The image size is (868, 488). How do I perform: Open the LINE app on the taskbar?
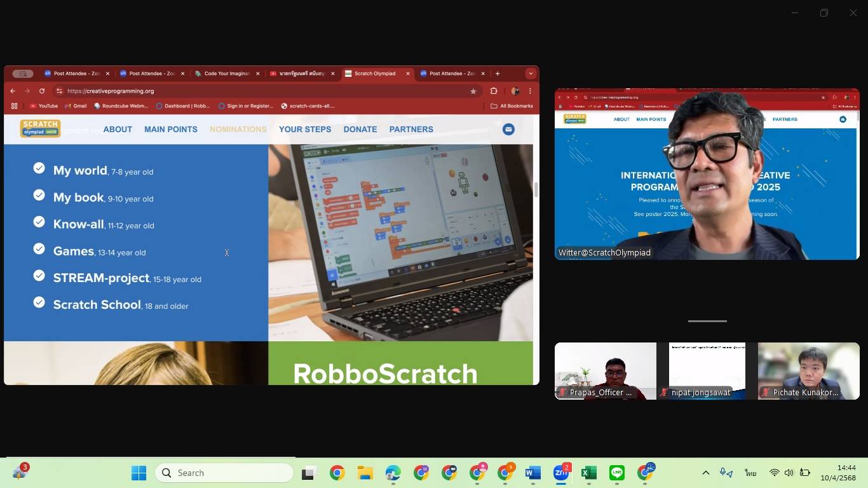click(x=617, y=473)
